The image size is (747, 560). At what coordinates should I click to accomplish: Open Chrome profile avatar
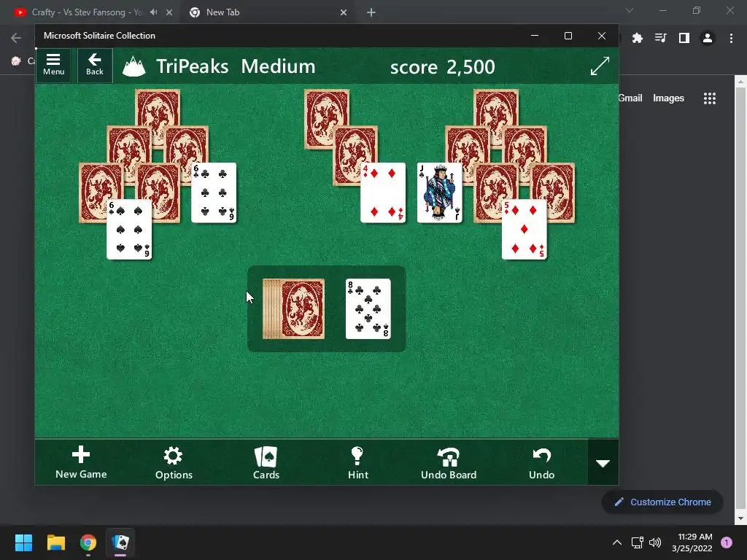point(708,38)
